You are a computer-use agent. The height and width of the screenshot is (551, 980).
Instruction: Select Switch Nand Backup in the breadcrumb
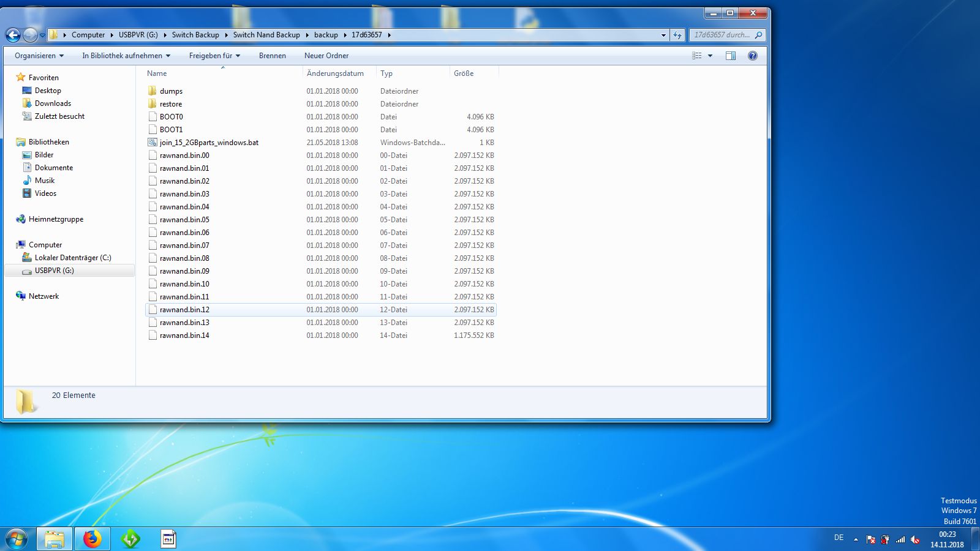266,35
